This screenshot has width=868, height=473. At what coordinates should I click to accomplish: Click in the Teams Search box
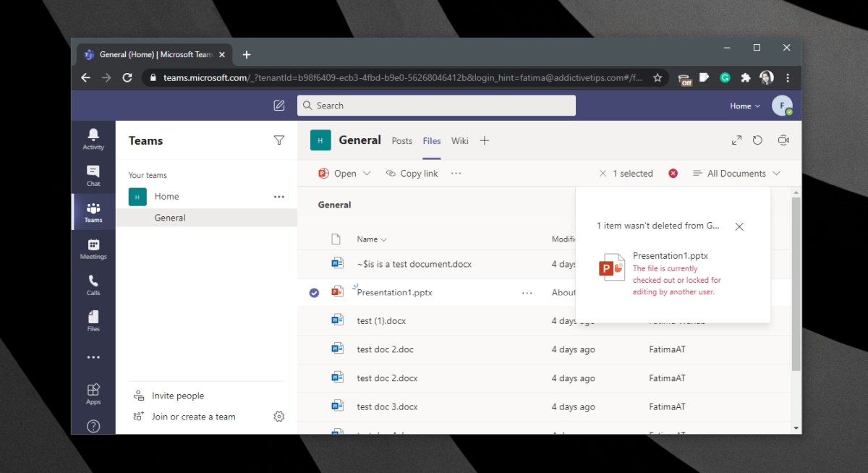pyautogui.click(x=436, y=106)
